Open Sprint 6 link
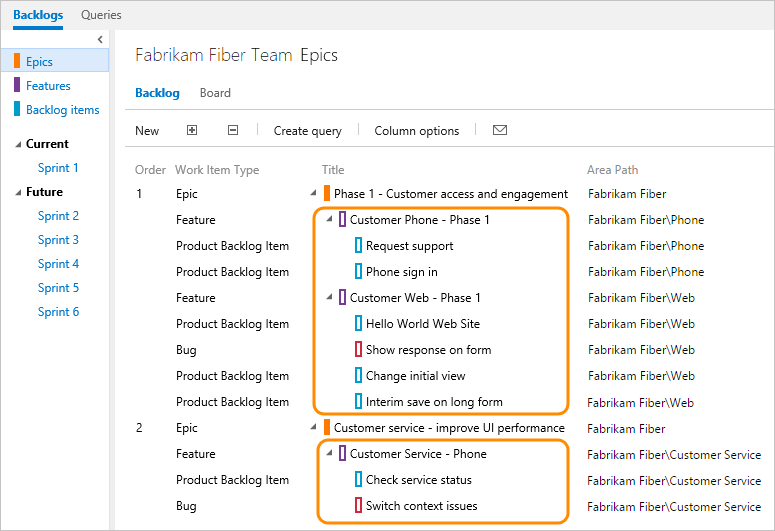Screen dimensions: 775x531 pos(58,311)
